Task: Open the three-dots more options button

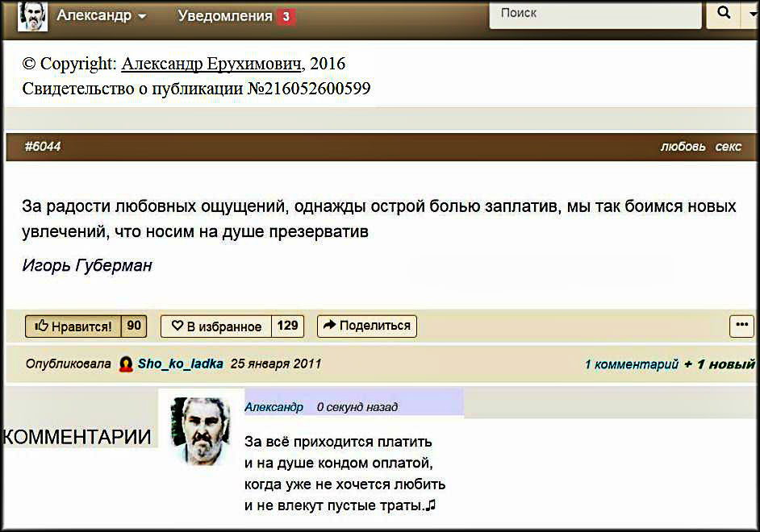Action: tap(741, 326)
